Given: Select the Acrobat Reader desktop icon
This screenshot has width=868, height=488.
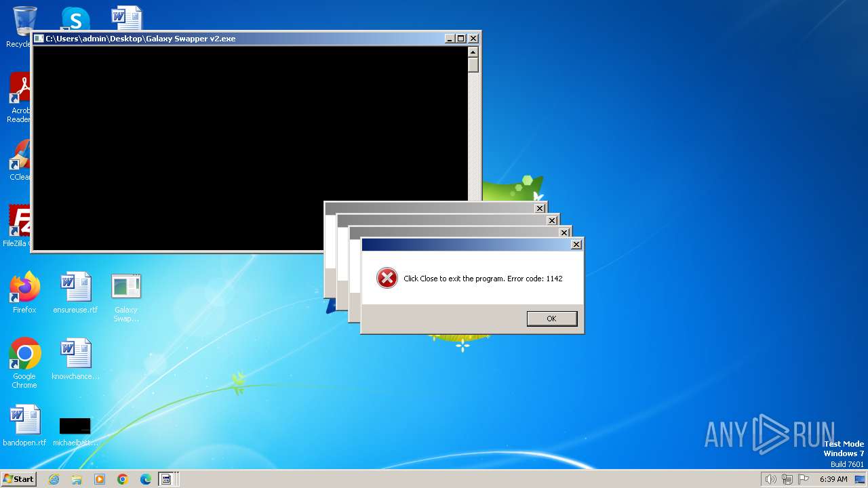Looking at the screenshot, I should click(x=20, y=98).
